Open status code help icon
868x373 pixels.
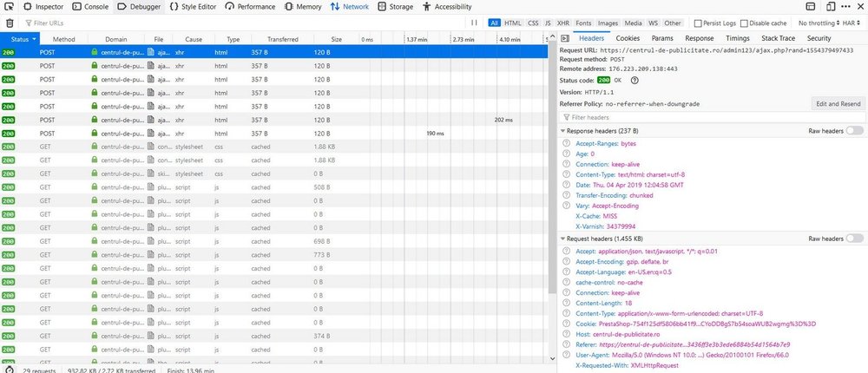[635, 81]
